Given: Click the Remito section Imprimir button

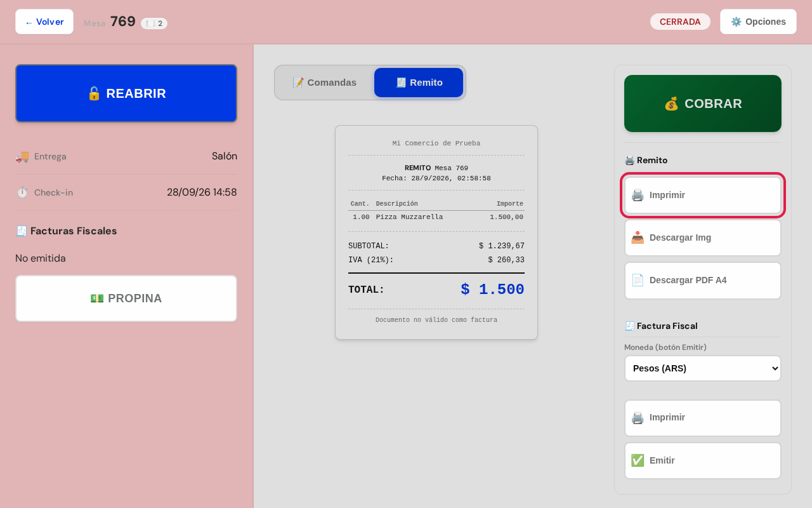Looking at the screenshot, I should 703,195.
